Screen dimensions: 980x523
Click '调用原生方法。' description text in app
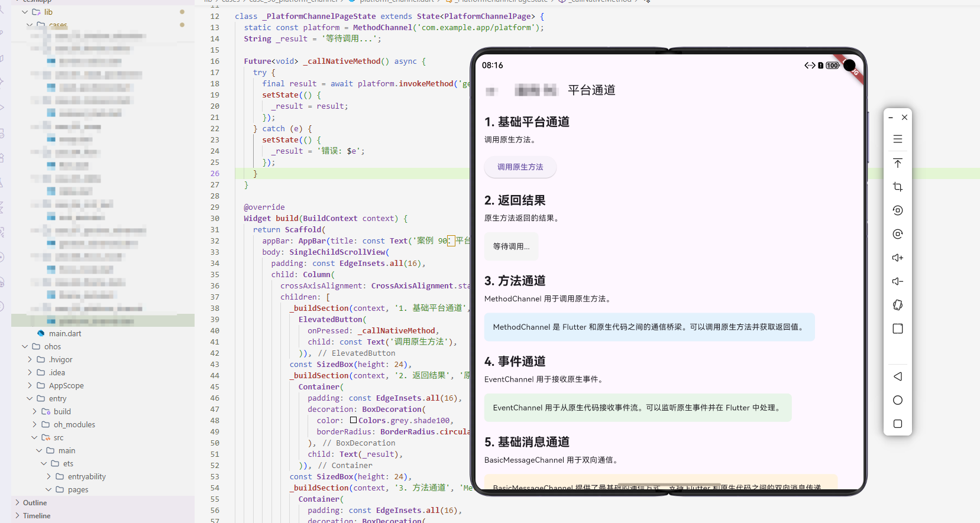point(511,140)
